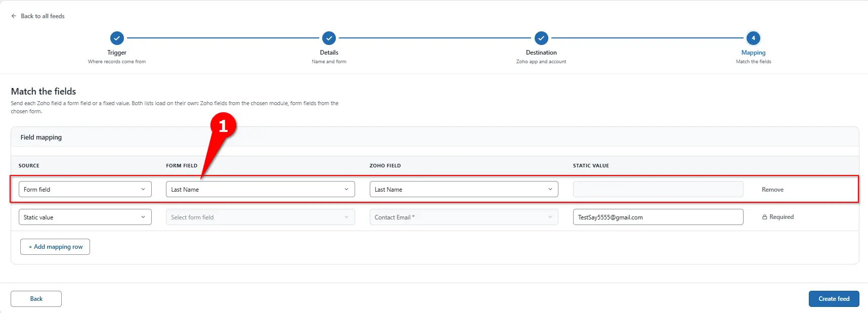Open the Form Field dropdown showing Last Name

(261, 189)
